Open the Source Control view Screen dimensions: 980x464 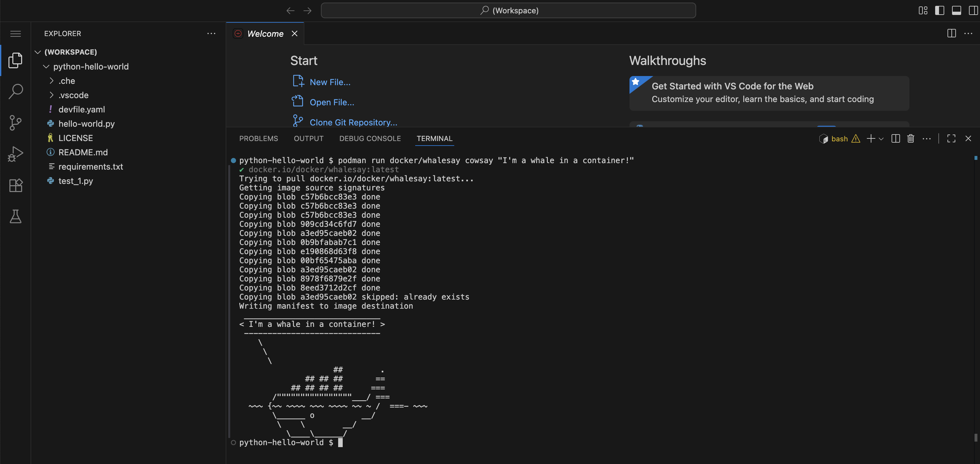tap(16, 122)
